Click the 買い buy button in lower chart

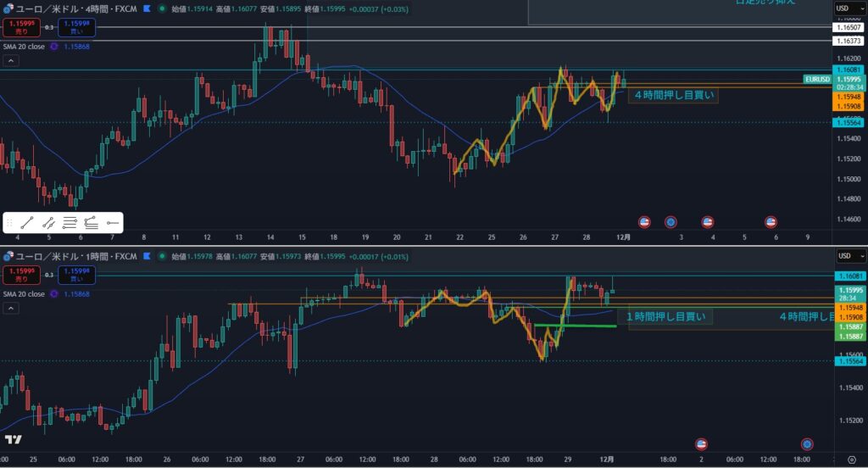pyautogui.click(x=77, y=276)
